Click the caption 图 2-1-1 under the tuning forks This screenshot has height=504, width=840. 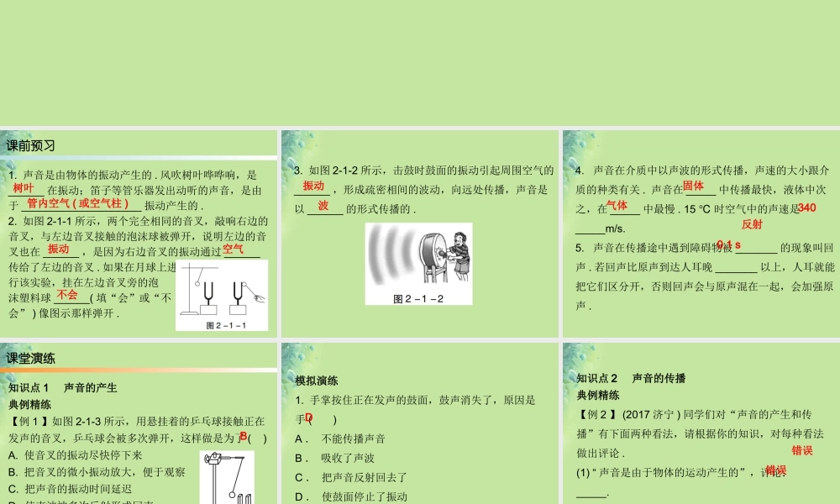tap(226, 326)
